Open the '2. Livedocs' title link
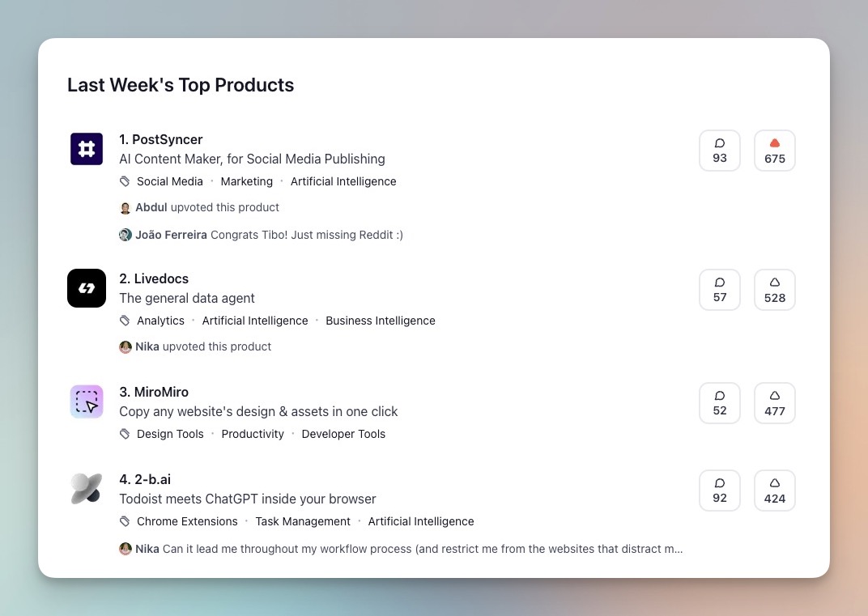Viewport: 868px width, 616px height. pyautogui.click(x=154, y=278)
